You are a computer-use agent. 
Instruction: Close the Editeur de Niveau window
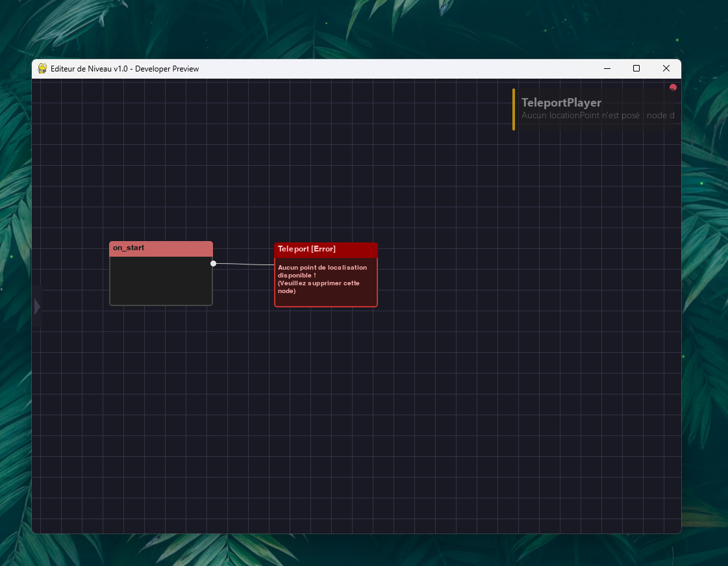[666, 68]
